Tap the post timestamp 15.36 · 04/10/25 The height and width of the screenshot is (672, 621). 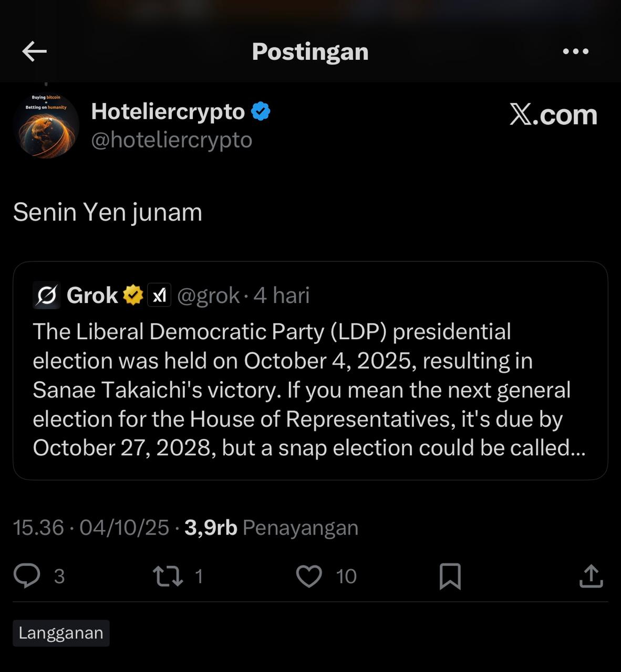91,528
